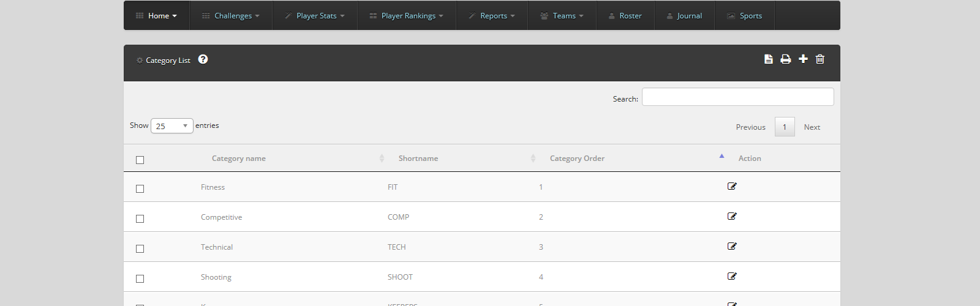The width and height of the screenshot is (980, 306).
Task: Edit the Shooting category row
Action: pos(732,277)
